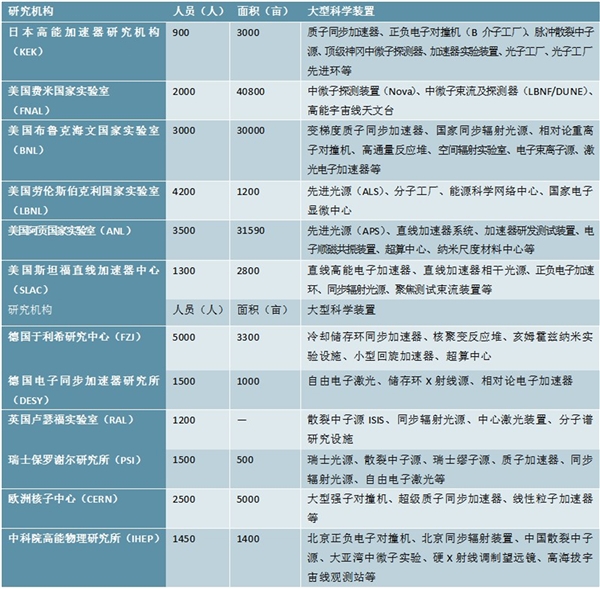
Task: Click facilities cell starting 大型强子对撞机
Action: coord(450,508)
